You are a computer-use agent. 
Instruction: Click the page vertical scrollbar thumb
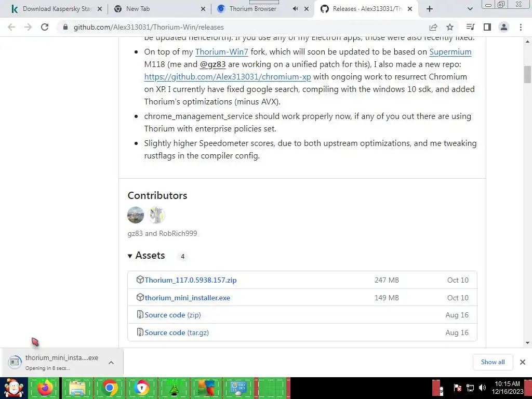[527, 74]
